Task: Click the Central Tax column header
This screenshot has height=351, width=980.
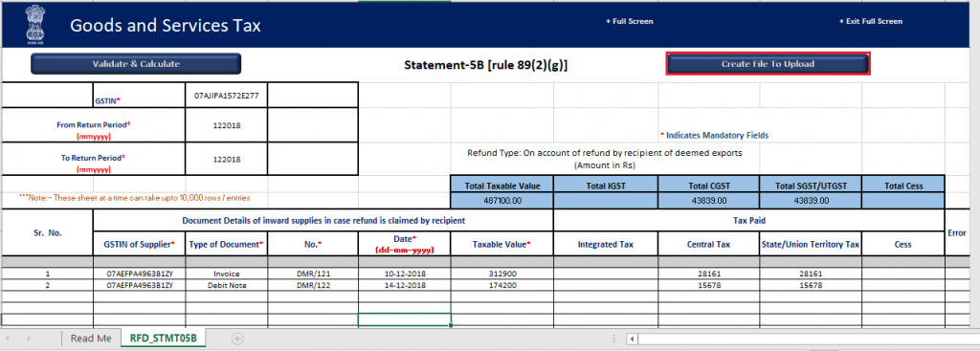Action: [709, 244]
